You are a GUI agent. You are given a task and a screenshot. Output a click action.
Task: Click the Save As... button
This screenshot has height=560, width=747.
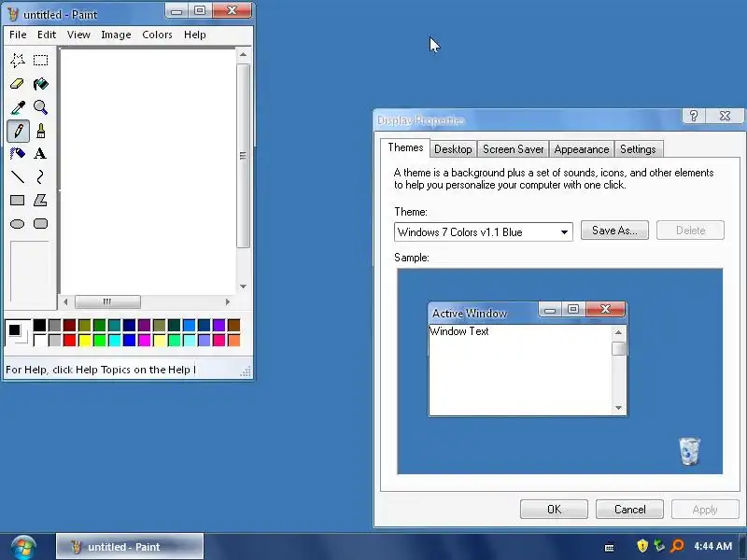(x=614, y=231)
